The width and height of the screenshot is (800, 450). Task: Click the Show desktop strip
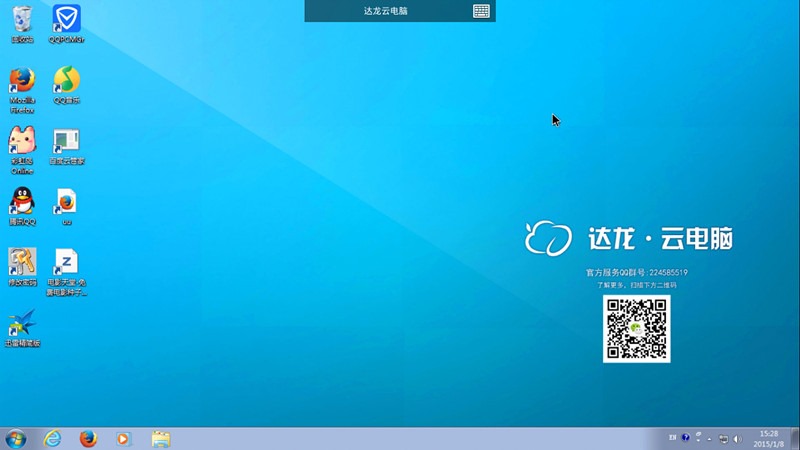(x=795, y=439)
